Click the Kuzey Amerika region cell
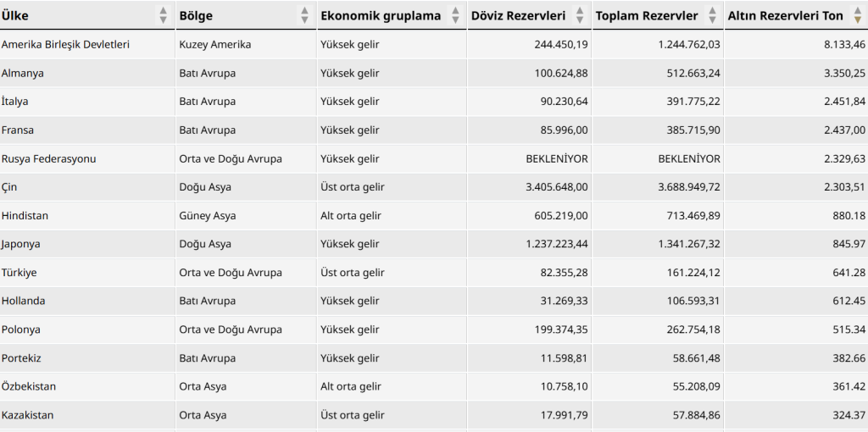The width and height of the screenshot is (868, 432). click(214, 44)
